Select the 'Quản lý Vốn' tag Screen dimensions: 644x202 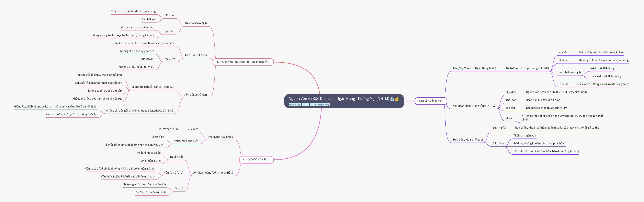[x=295, y=105]
